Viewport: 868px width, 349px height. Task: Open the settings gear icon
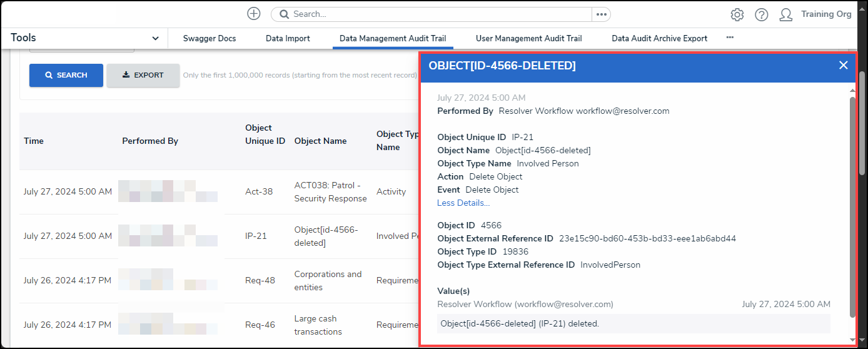point(737,15)
